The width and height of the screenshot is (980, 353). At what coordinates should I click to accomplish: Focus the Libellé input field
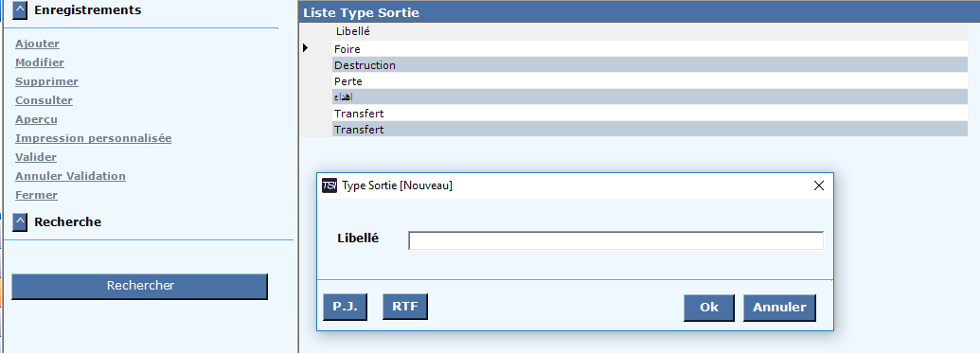615,240
